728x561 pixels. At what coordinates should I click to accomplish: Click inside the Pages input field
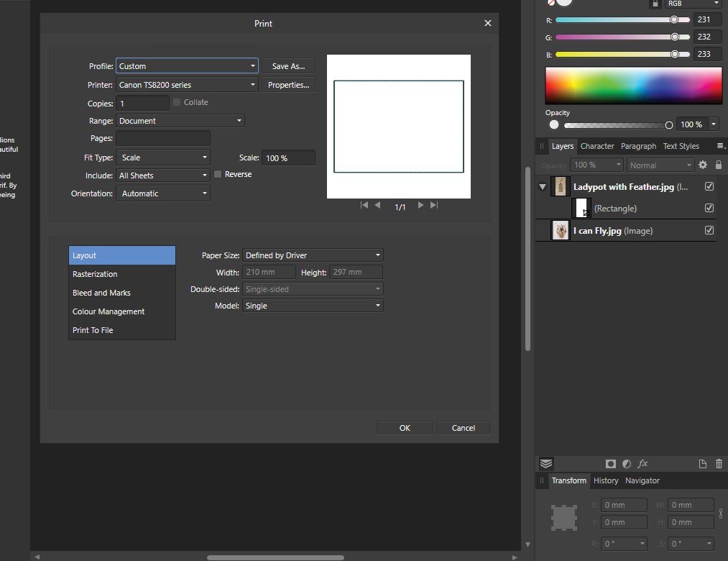[162, 138]
